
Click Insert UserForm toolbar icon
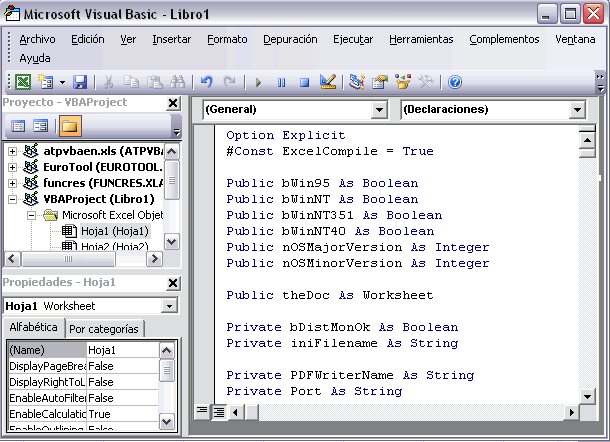(46, 82)
